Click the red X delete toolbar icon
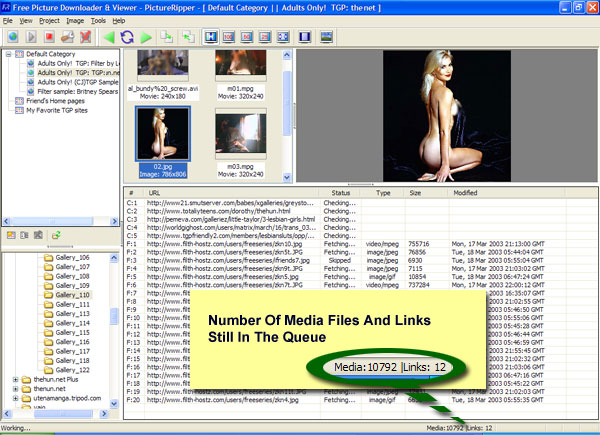This screenshot has height=435, width=600. (x=85, y=37)
